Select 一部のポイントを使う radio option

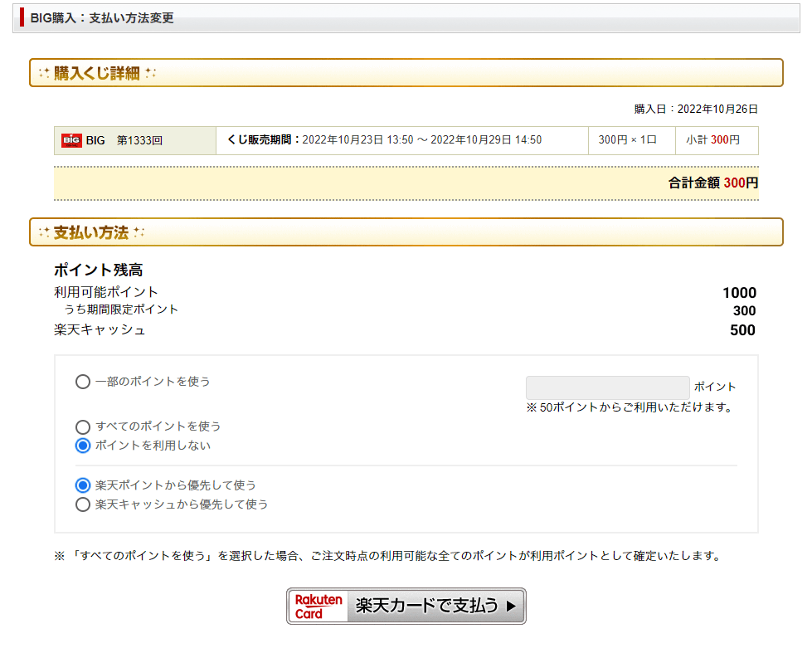(83, 382)
